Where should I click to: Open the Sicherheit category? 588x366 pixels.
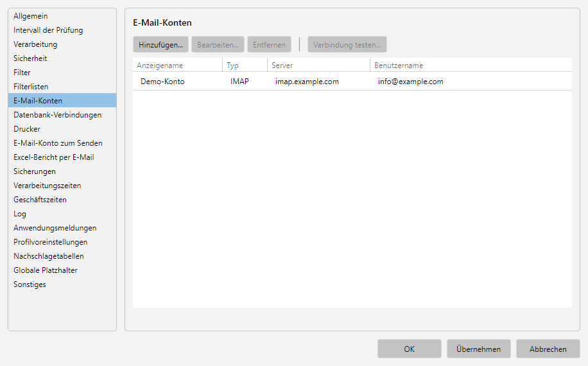tap(62, 58)
